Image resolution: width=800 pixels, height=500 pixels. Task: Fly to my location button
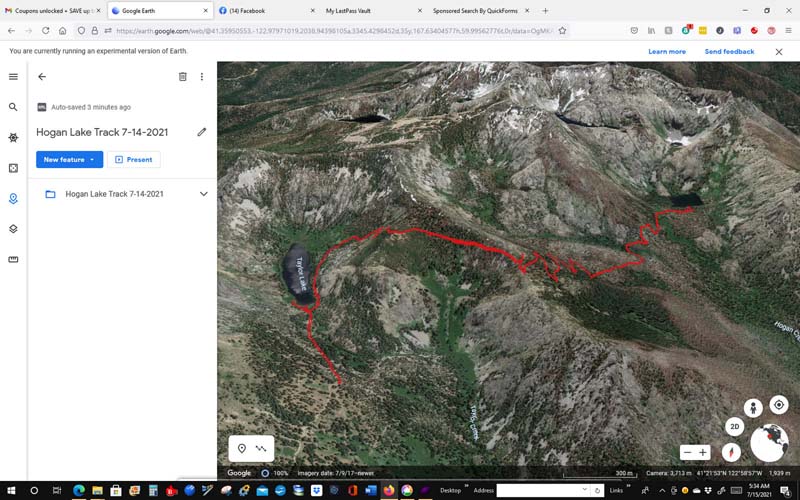pos(778,405)
